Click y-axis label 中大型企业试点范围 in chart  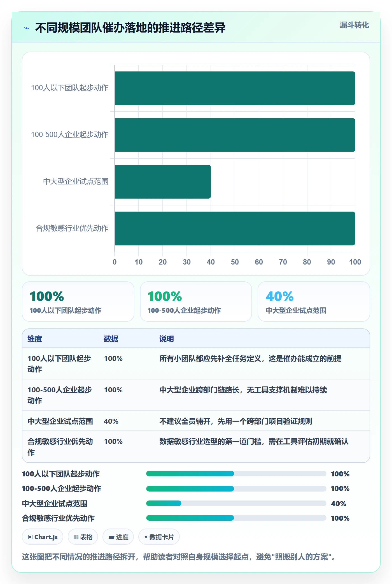pyautogui.click(x=76, y=181)
